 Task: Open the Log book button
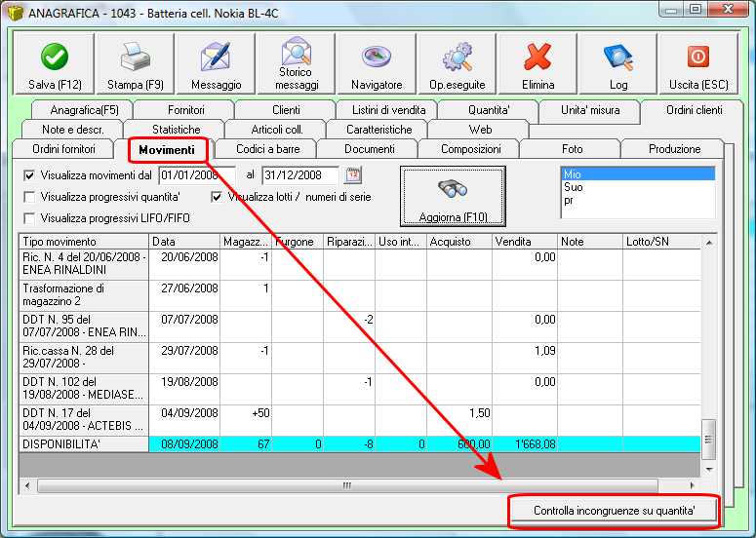click(618, 63)
